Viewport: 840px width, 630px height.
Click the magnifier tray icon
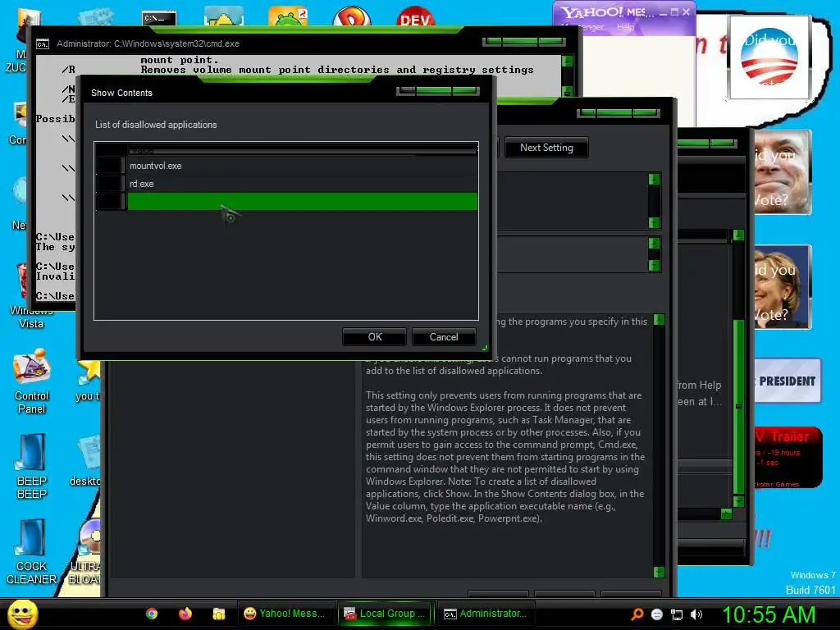click(637, 614)
